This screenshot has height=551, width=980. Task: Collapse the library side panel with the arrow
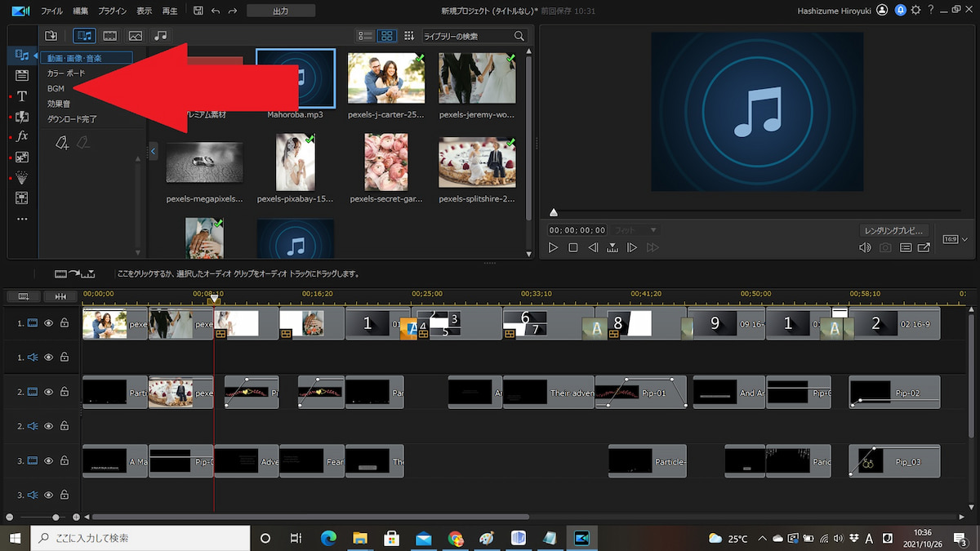(x=153, y=150)
